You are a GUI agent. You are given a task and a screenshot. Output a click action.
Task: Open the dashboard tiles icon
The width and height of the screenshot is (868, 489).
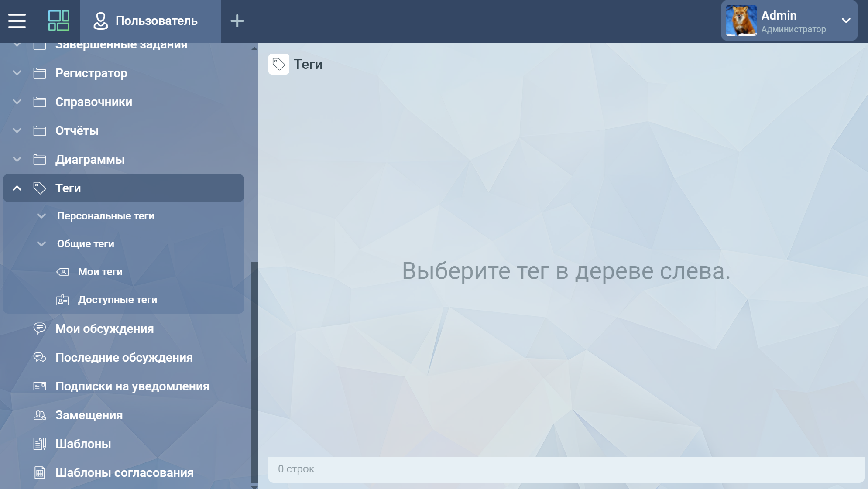click(58, 21)
